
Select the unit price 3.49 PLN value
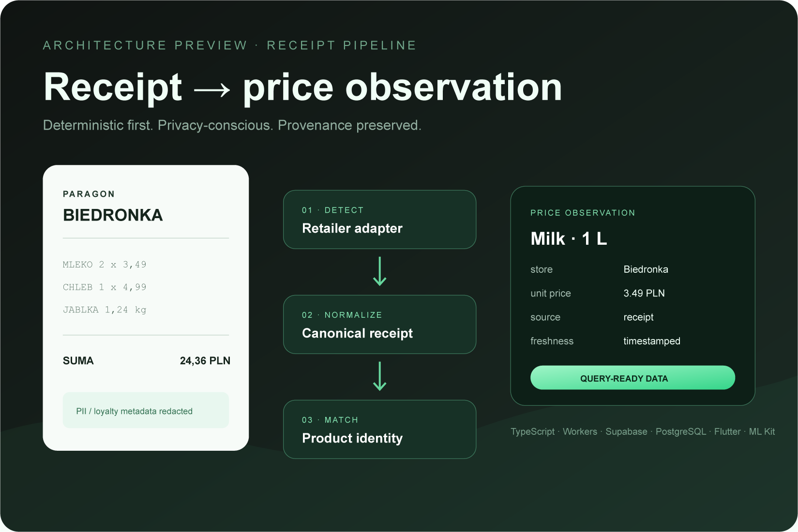tap(644, 293)
